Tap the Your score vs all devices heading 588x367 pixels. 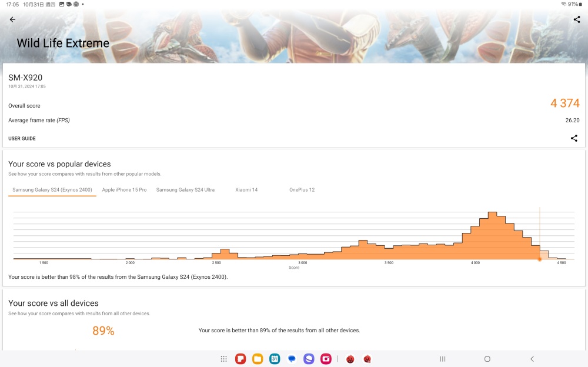[x=54, y=303]
